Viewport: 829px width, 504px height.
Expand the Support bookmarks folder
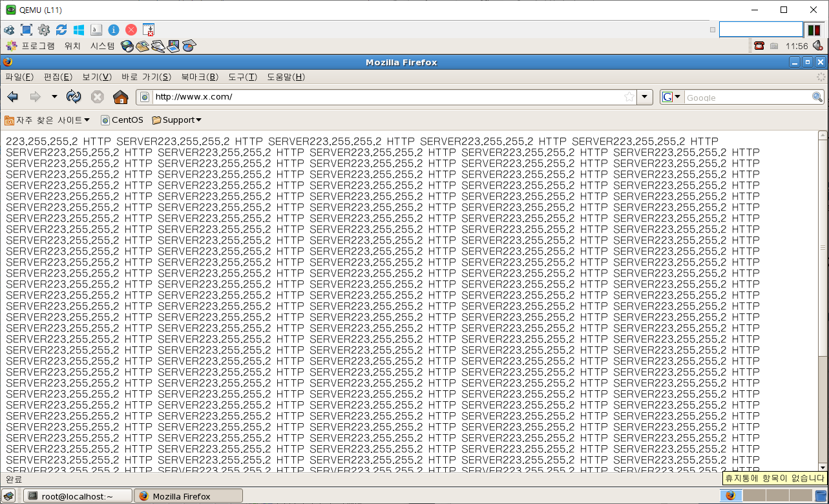coord(176,120)
